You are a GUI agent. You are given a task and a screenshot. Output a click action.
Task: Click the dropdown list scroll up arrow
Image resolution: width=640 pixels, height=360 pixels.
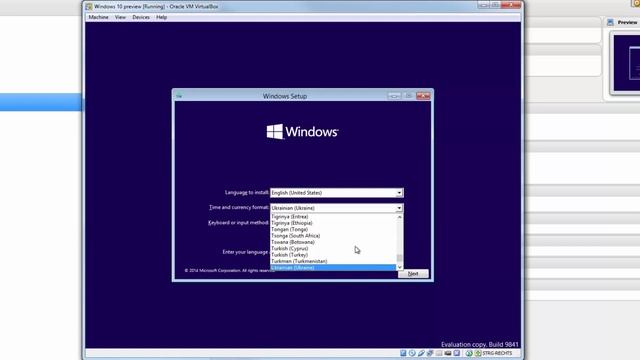pyautogui.click(x=400, y=217)
